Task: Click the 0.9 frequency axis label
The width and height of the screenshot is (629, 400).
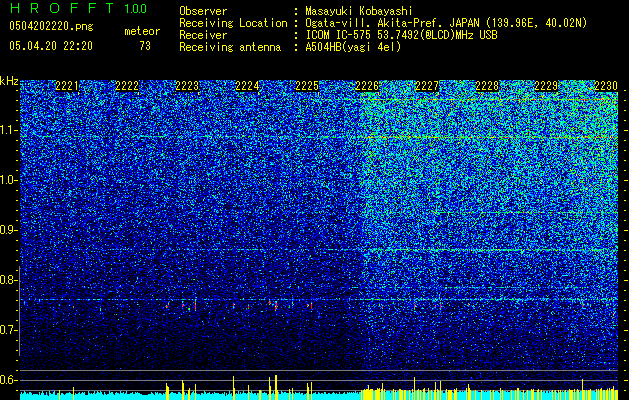Action: pos(8,230)
